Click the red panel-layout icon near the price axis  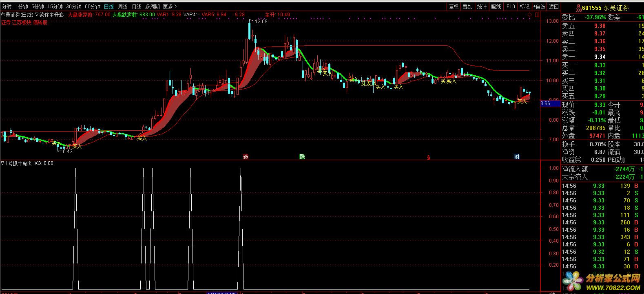(x=537, y=15)
